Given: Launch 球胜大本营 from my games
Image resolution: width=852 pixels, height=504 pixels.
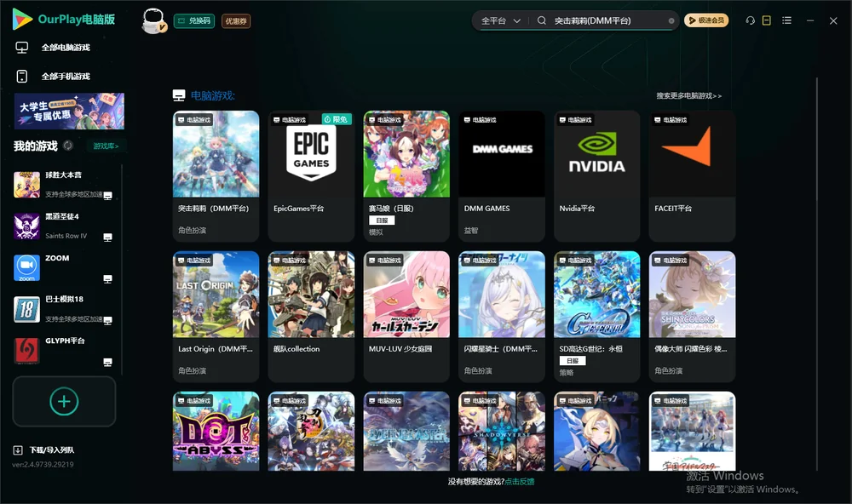Looking at the screenshot, I should click(63, 185).
